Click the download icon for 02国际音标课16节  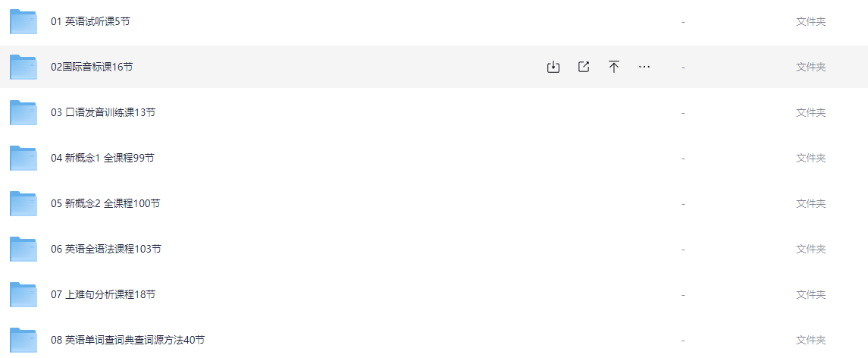(x=553, y=67)
